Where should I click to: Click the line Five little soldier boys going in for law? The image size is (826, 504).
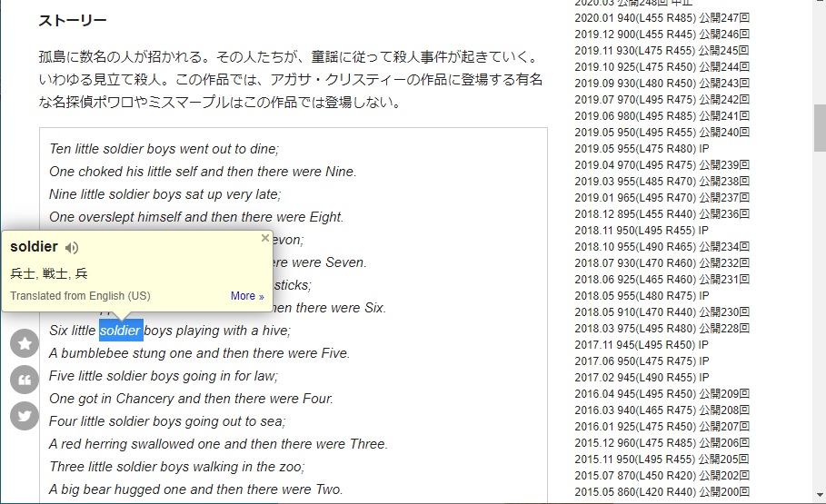click(x=164, y=375)
